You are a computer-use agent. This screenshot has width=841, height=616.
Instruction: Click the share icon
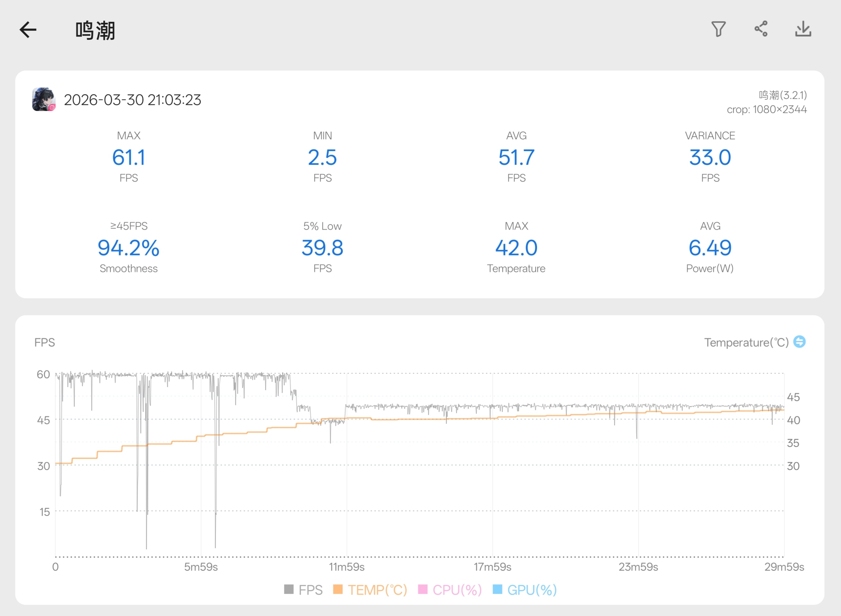click(x=761, y=29)
